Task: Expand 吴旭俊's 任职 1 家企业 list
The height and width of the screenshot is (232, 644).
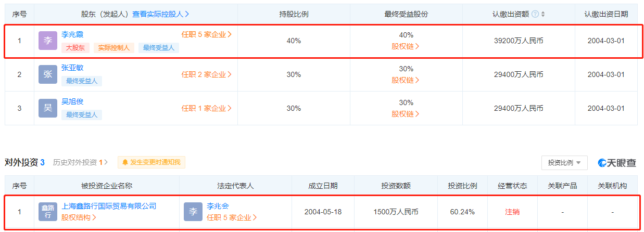Action: pos(206,108)
